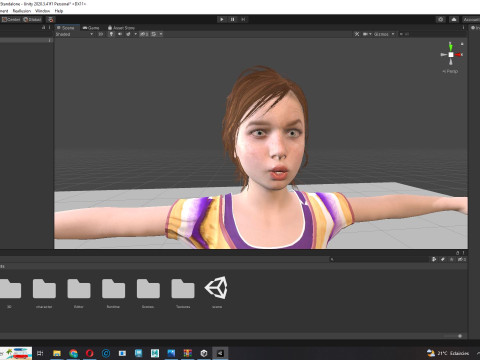This screenshot has height=360, width=480.
Task: Open the menu left of Window
Action: pyautogui.click(x=22, y=11)
